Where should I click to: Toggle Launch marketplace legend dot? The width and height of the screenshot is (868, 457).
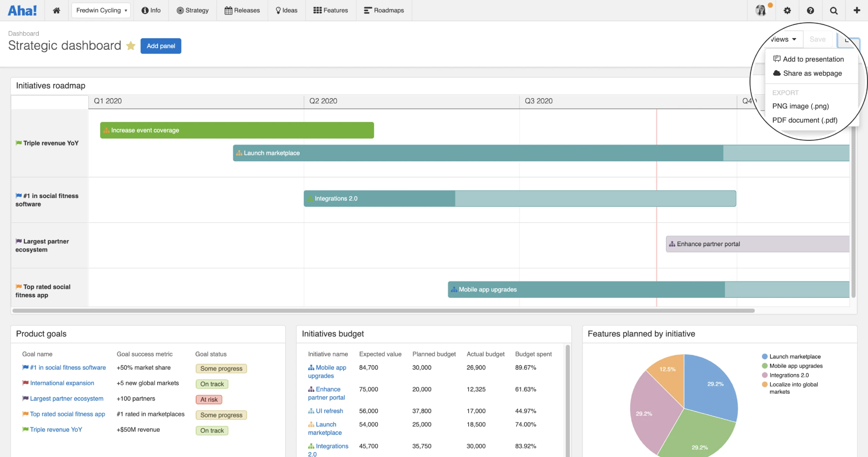coord(765,357)
